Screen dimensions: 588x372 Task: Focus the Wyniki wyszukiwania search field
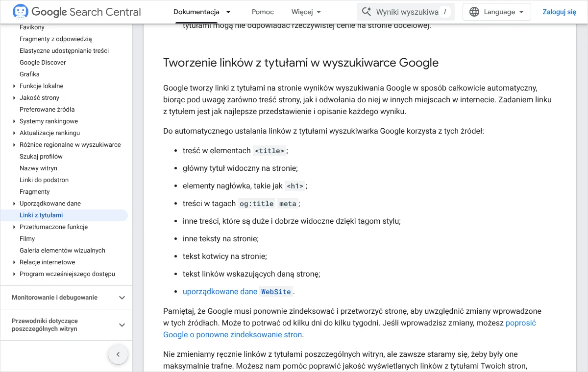pyautogui.click(x=406, y=12)
